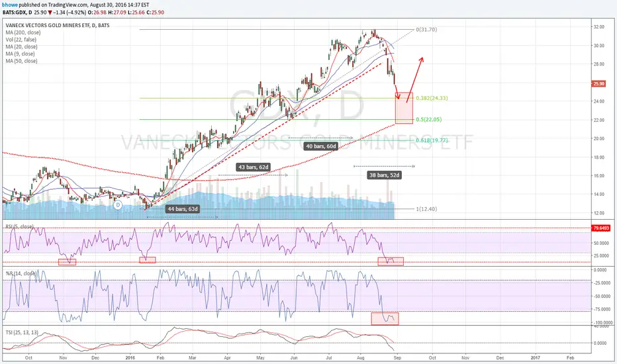
Task: Click the 14.00 price axis label
Action: pyautogui.click(x=599, y=195)
